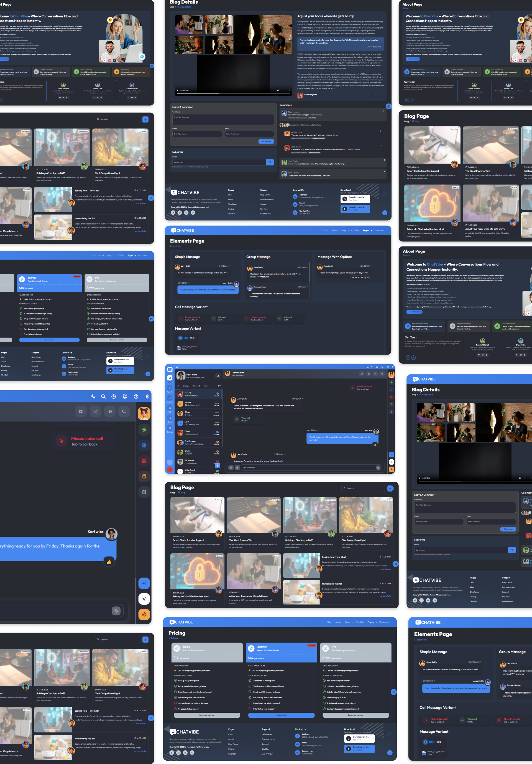Viewport: 532px width, 764px height.
Task: Click the search icon next to the Kari wiza profile
Action: coord(218,376)
